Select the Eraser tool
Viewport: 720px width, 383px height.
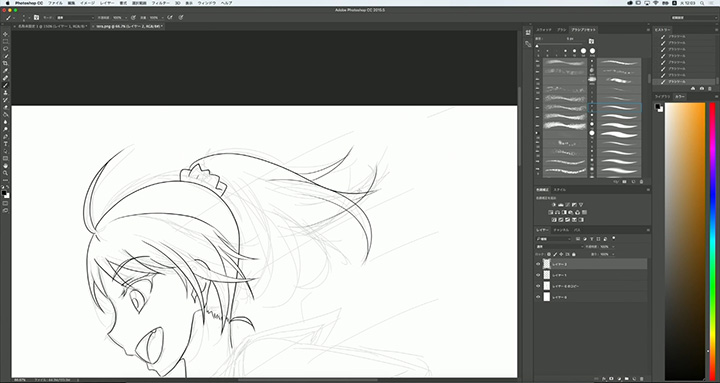point(6,107)
